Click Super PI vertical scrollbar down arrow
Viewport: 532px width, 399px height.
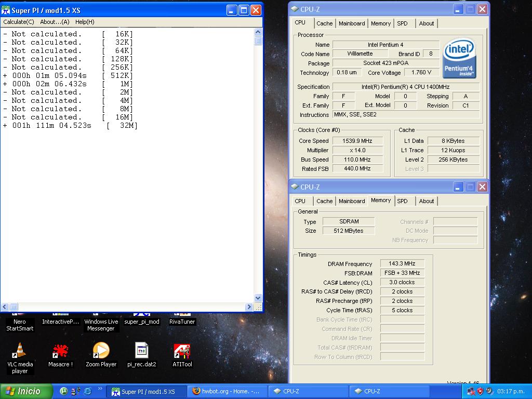pyautogui.click(x=258, y=298)
